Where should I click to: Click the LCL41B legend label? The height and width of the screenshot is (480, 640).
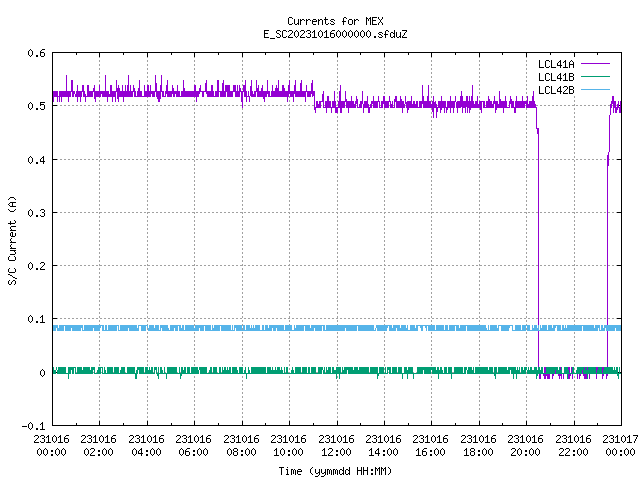pyautogui.click(x=556, y=77)
